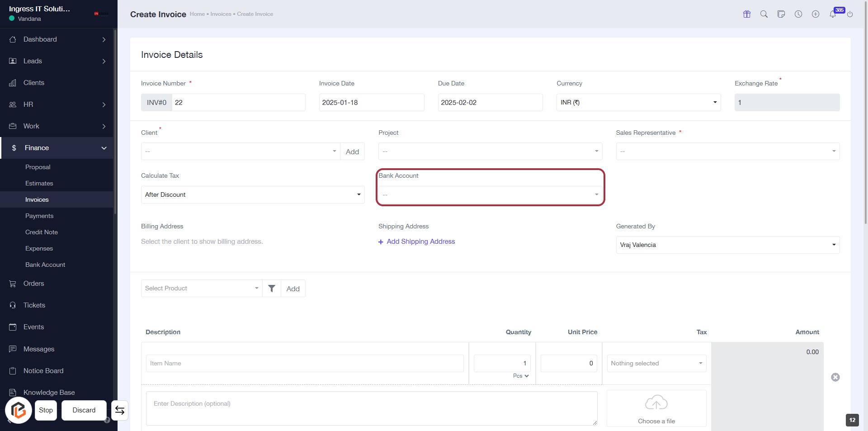The width and height of the screenshot is (868, 431).
Task: Open the Bank Account dropdown
Action: (x=490, y=195)
